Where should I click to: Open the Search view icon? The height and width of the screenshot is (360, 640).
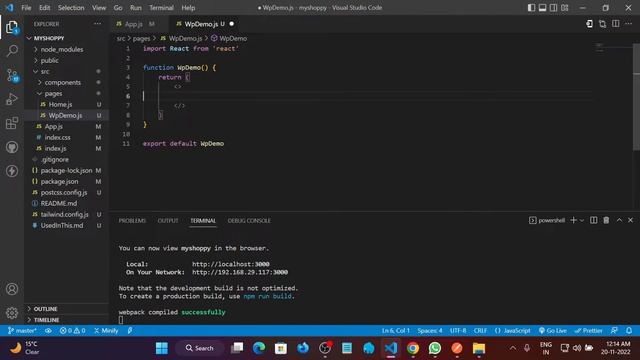coord(12,51)
